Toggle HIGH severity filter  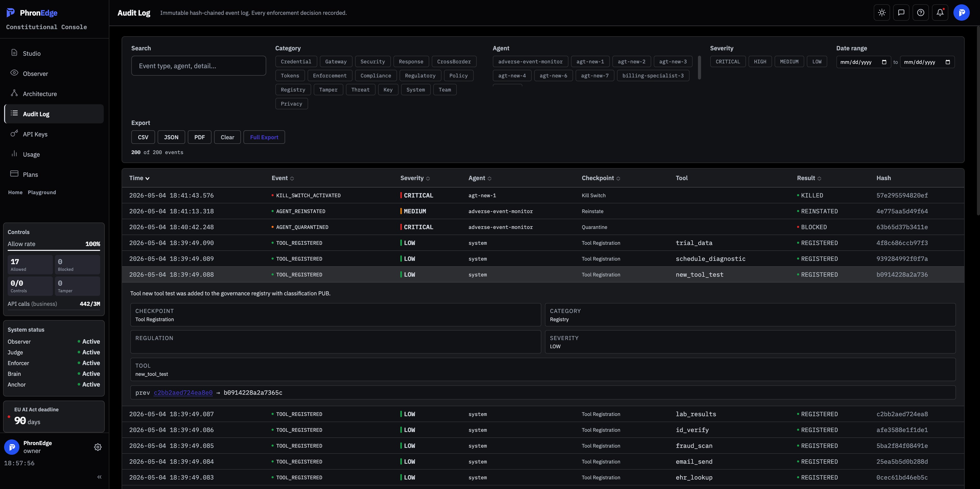[760, 62]
